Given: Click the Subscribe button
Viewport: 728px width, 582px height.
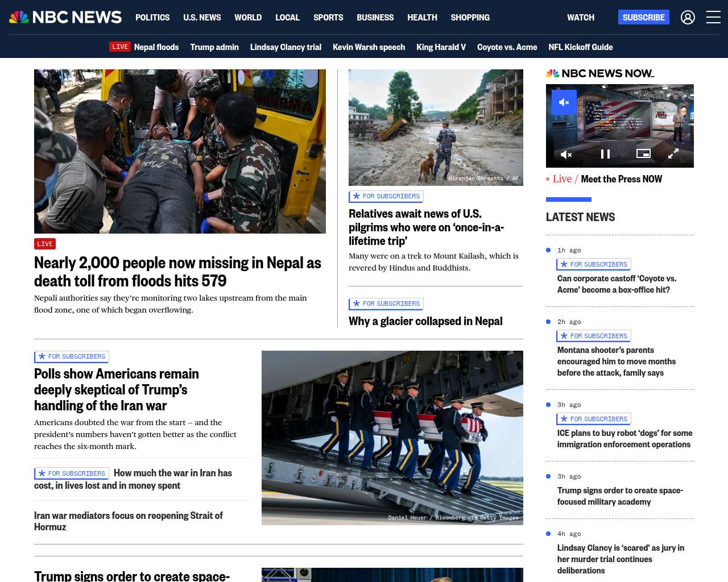Looking at the screenshot, I should tap(644, 18).
